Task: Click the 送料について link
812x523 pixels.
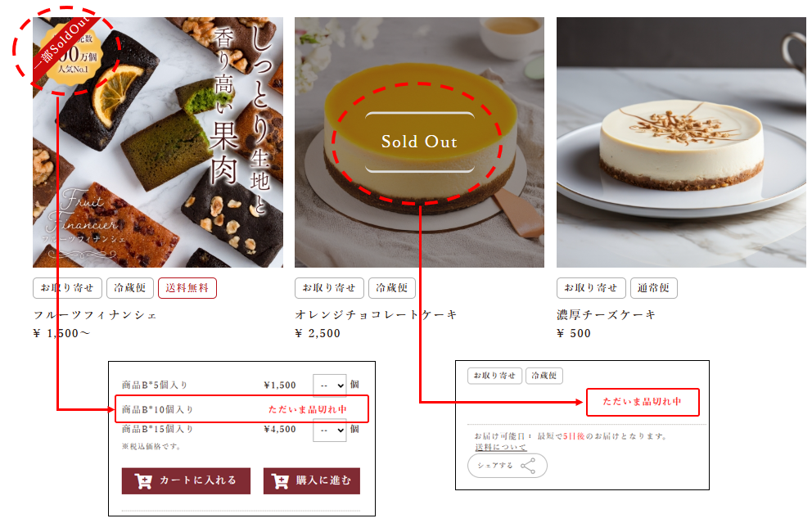Action: point(500,447)
